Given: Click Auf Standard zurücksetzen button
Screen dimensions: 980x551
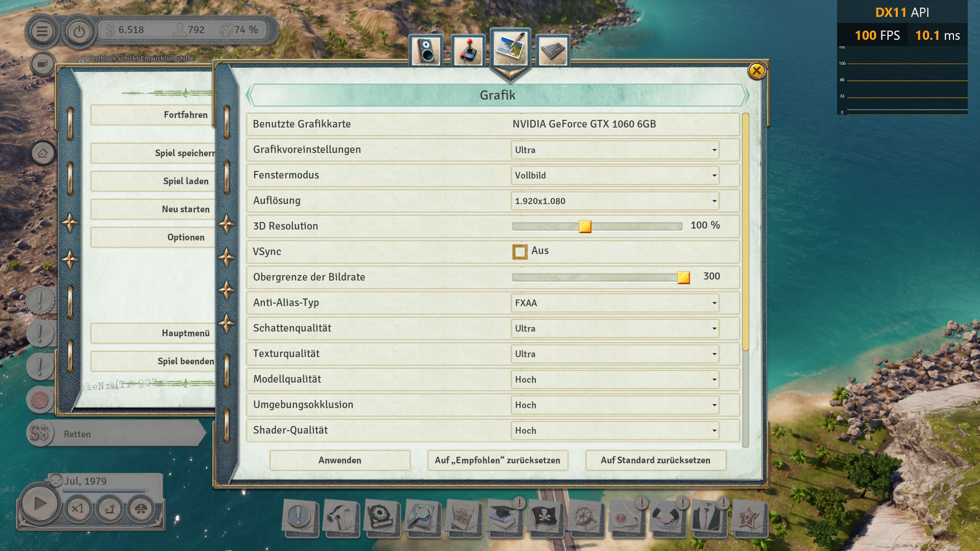Looking at the screenshot, I should click(x=655, y=460).
